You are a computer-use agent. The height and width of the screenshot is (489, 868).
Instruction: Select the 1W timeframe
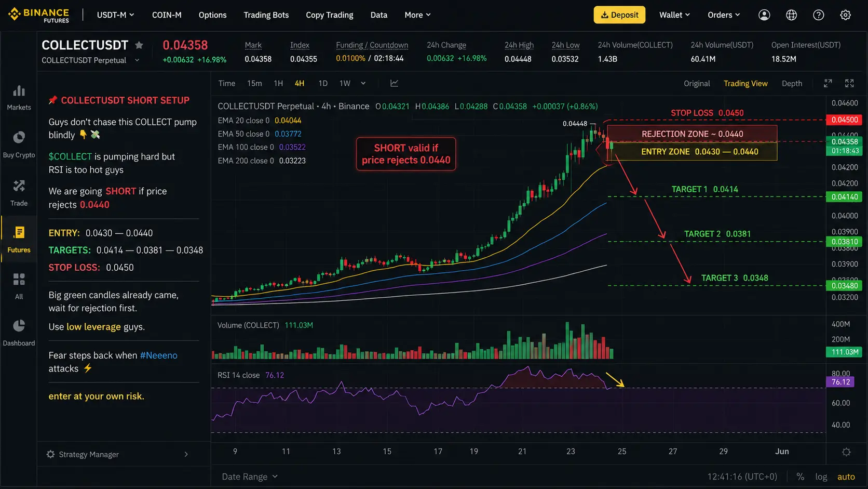tap(345, 83)
